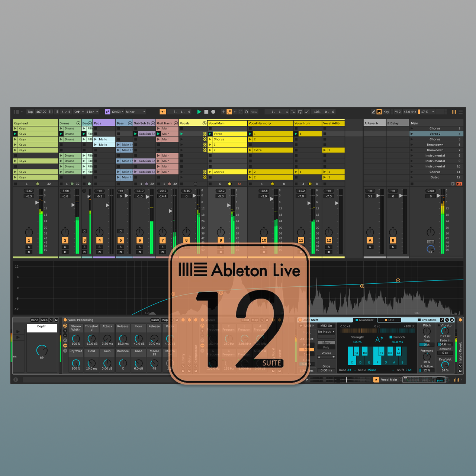Click the Mono button in Auto Shift
The width and height of the screenshot is (476, 476).
click(x=326, y=342)
